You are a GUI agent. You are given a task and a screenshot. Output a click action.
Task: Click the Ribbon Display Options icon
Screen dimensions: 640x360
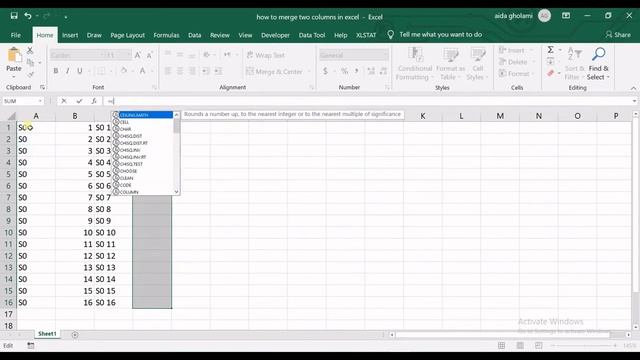[x=566, y=16]
